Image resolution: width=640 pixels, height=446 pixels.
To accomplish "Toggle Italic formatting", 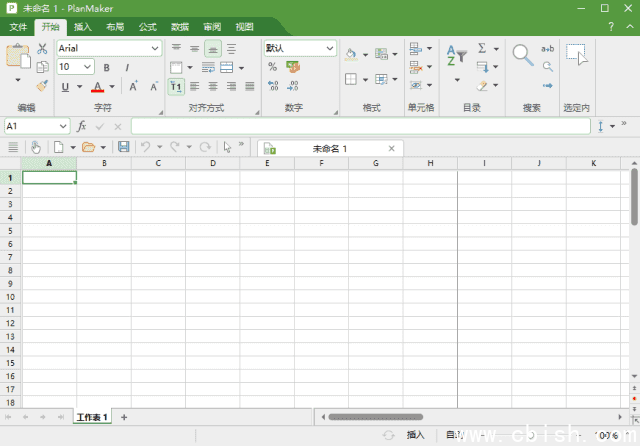I will tap(127, 67).
